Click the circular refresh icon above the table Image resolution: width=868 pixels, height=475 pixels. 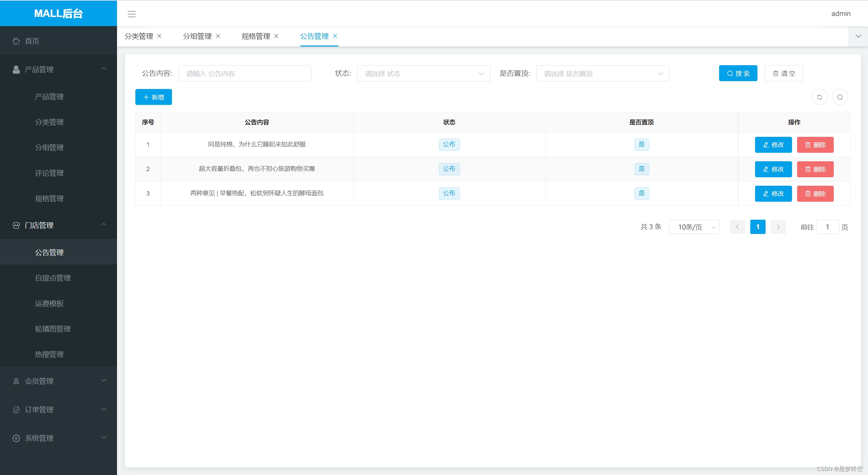pyautogui.click(x=819, y=97)
